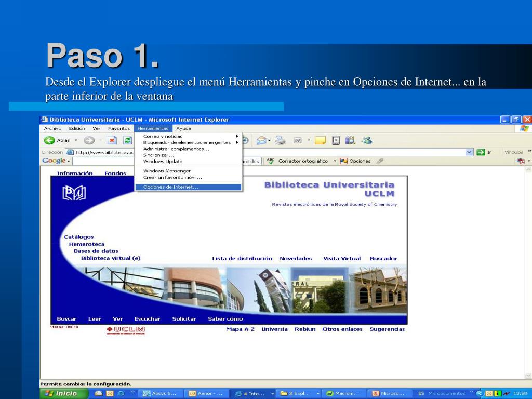This screenshot has width=532, height=399.
Task: Click the Google toolbar highlighter pencil icon
Action: pyautogui.click(x=380, y=161)
